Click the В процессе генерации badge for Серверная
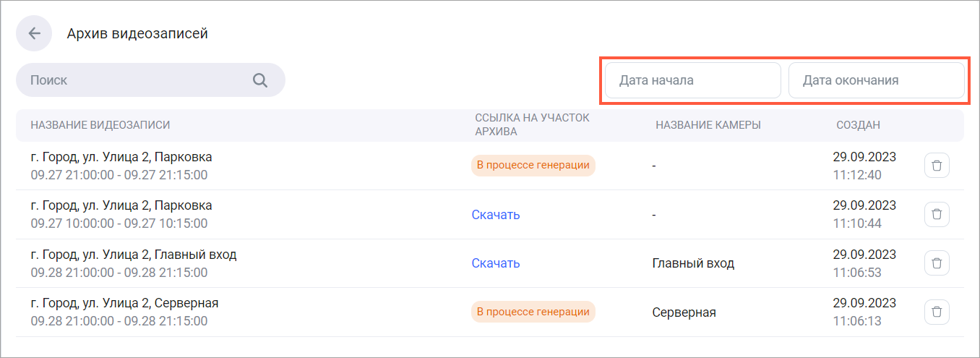This screenshot has height=358, width=980. coord(533,312)
